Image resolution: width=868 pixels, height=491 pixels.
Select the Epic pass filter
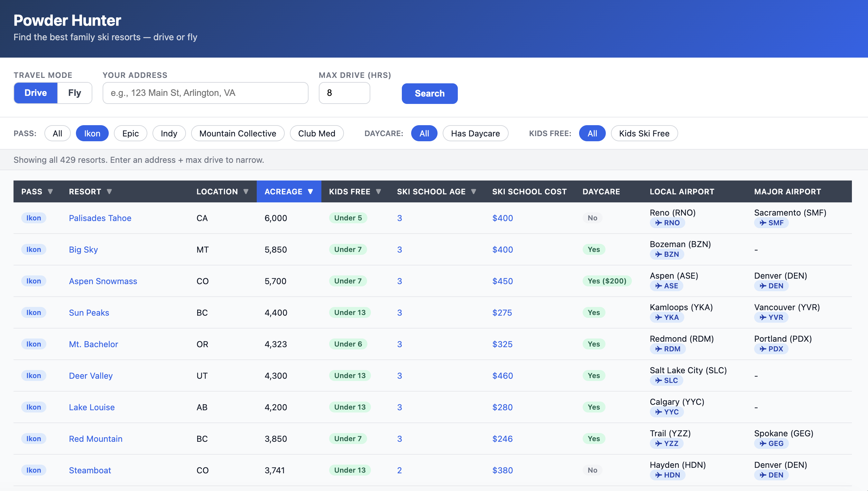coord(130,134)
